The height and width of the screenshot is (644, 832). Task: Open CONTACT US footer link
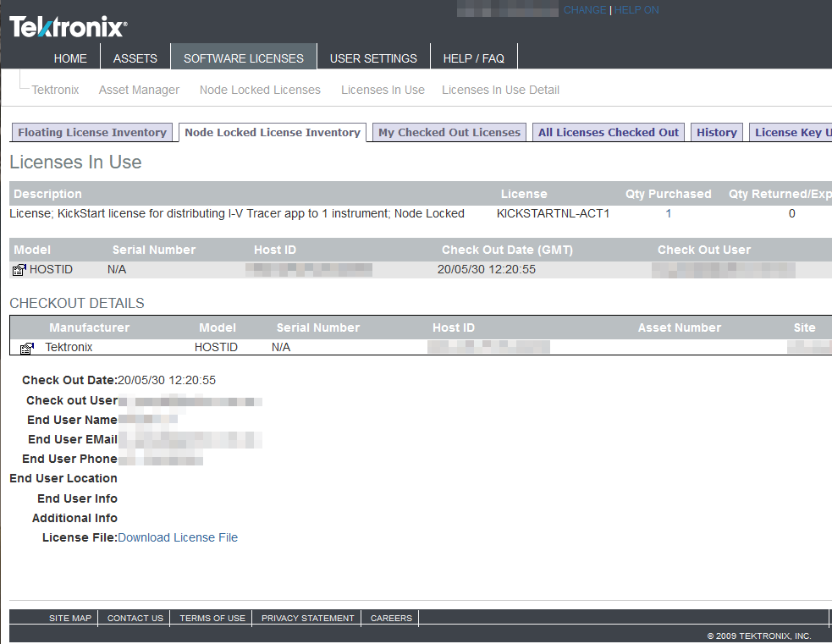click(x=135, y=618)
